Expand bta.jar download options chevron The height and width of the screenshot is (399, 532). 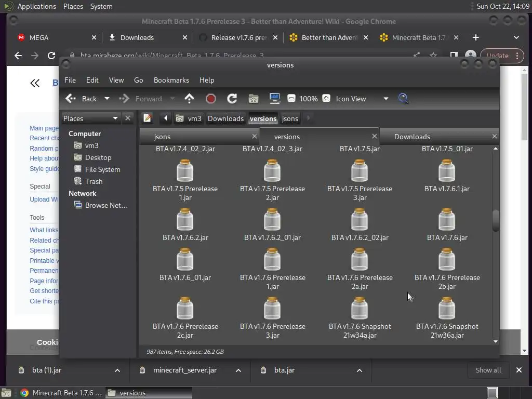pyautogui.click(x=360, y=370)
